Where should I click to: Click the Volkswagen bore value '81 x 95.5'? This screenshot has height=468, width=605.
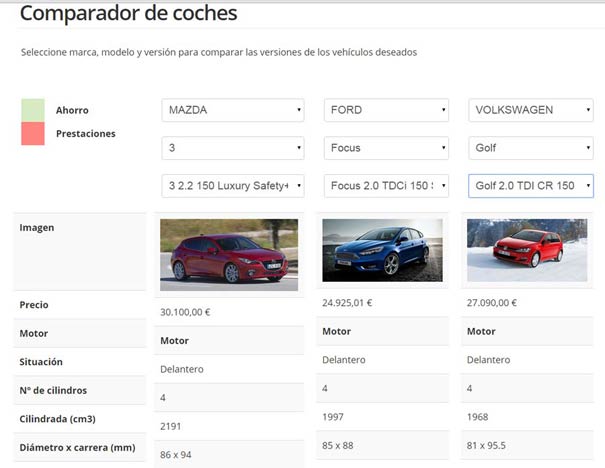click(486, 446)
